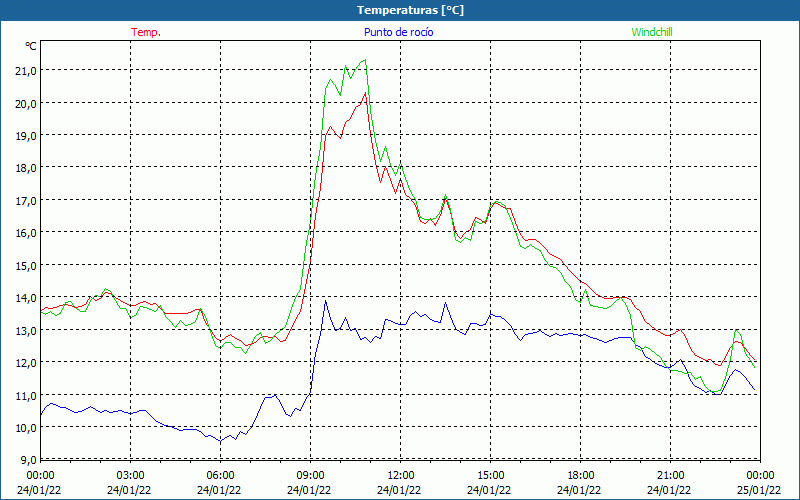Click the '20,0' y-axis value
Viewport: 800px width, 500px height.
[x=26, y=103]
